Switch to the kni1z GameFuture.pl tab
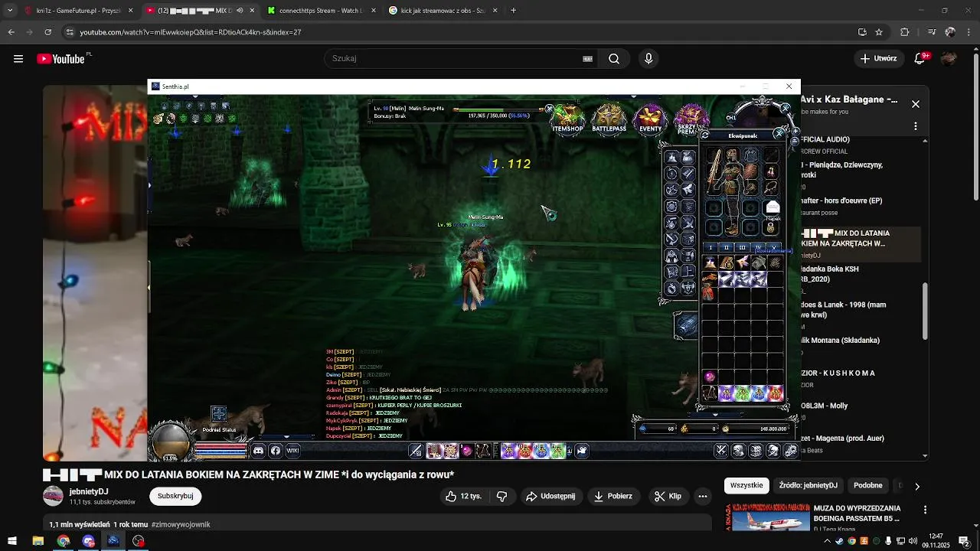This screenshot has height=551, width=980. point(78,11)
